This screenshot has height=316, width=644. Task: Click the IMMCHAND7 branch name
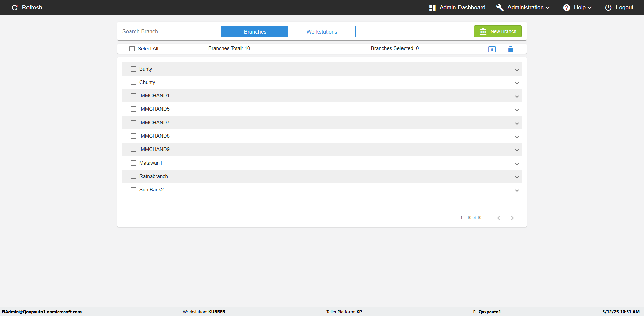click(x=154, y=123)
